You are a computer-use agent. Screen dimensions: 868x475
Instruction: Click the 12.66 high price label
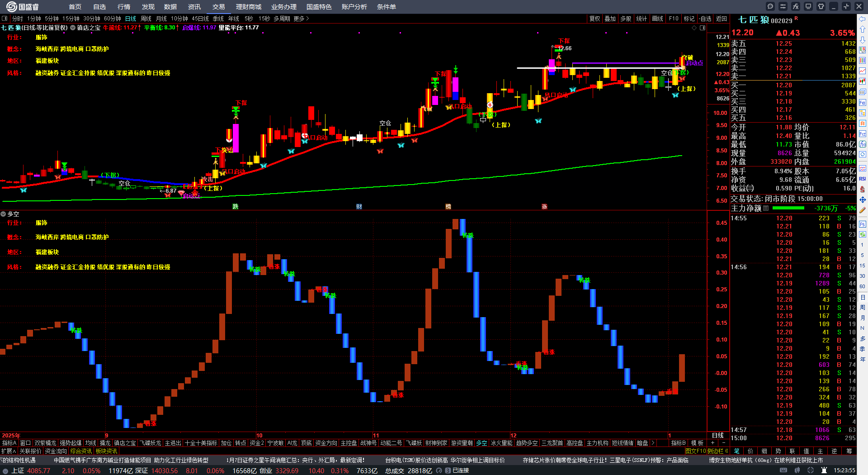(565, 48)
